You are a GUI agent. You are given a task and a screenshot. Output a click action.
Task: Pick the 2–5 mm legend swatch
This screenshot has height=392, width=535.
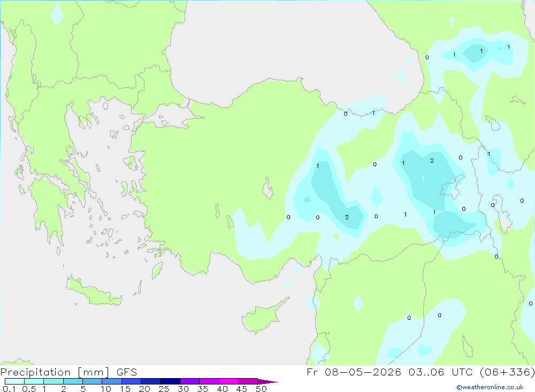73,381
